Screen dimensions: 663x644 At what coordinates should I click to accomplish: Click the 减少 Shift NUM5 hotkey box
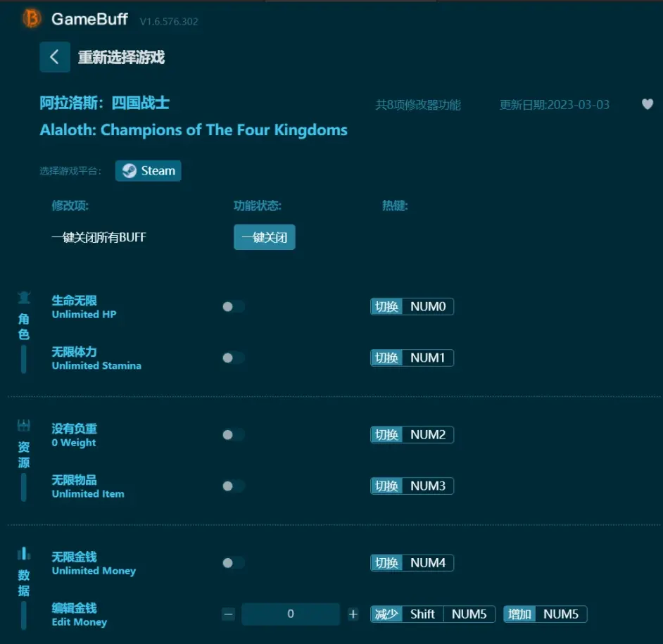(433, 614)
